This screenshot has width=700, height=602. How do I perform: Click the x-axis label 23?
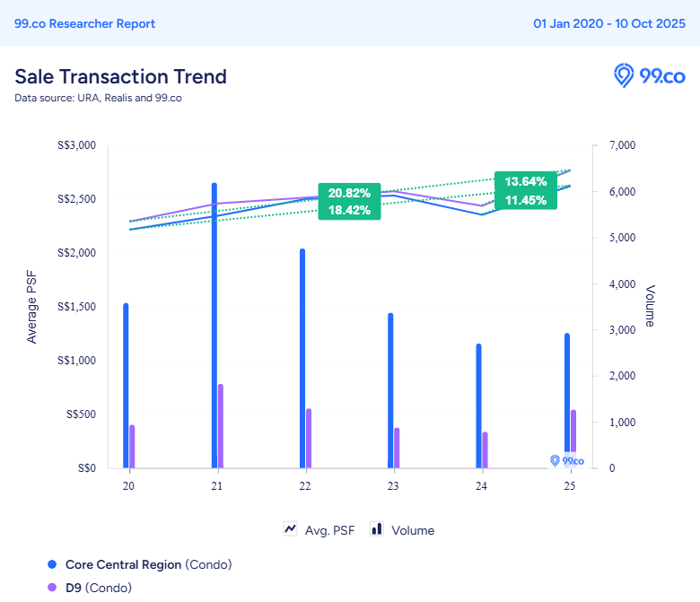click(x=393, y=485)
